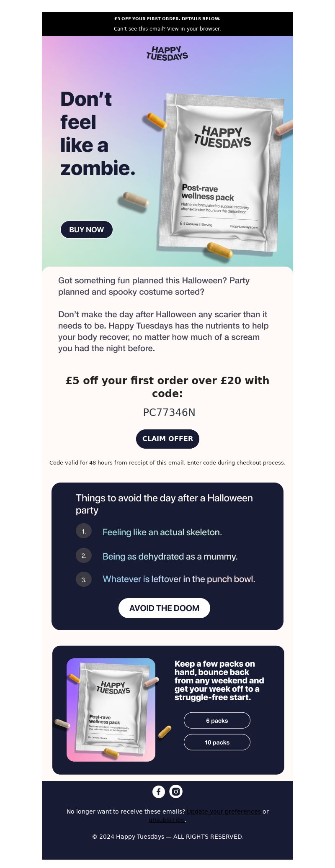Click the Facebook icon in footer
Screen dimensions: 335x868
pos(159,791)
